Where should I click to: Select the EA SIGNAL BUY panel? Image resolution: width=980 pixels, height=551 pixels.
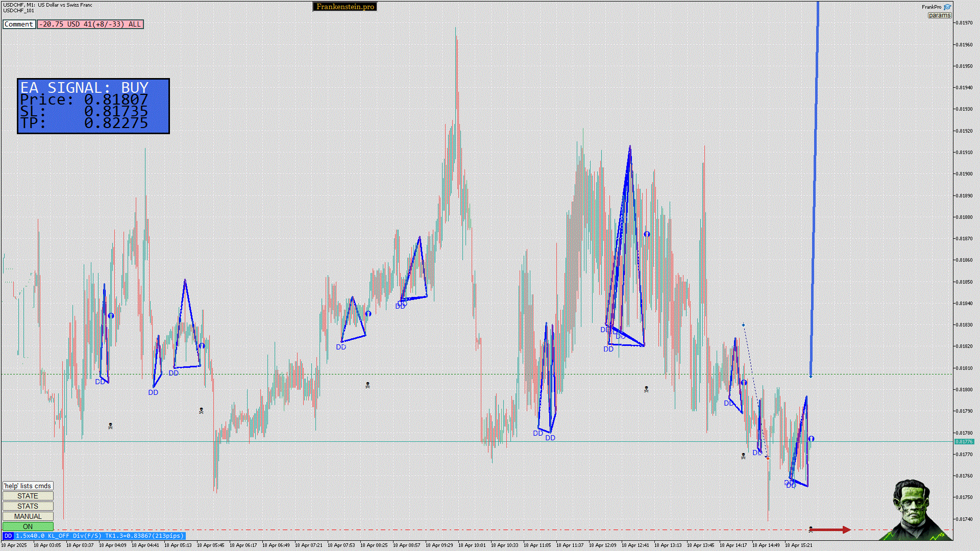[x=93, y=106]
